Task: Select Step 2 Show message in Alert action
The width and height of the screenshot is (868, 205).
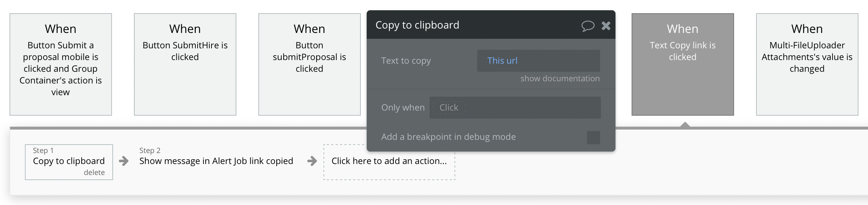Action: tap(216, 161)
